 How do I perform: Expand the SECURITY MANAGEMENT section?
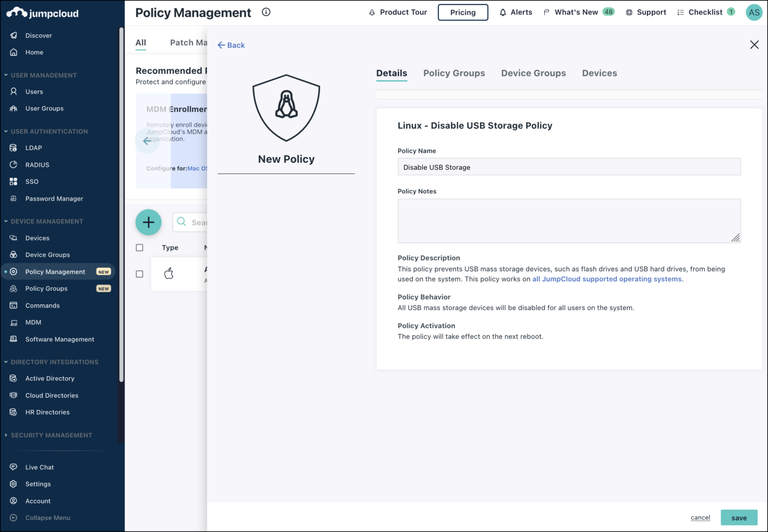click(51, 435)
